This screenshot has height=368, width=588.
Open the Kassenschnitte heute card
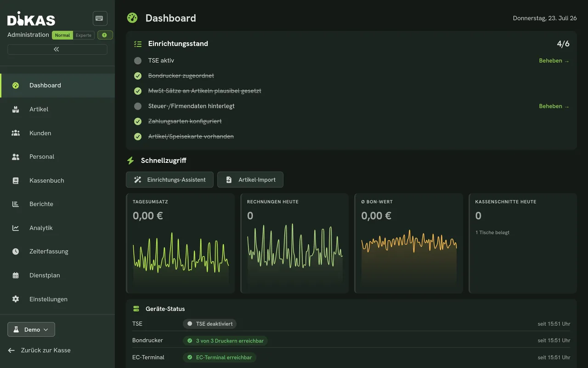[x=523, y=243]
